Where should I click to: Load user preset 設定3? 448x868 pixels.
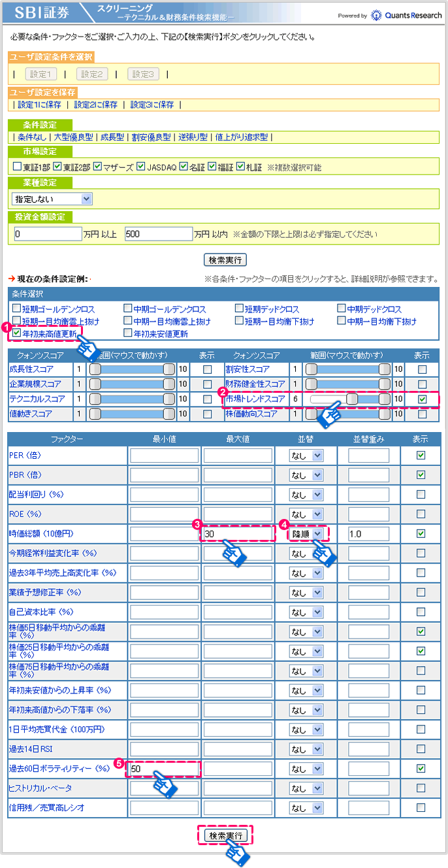[143, 74]
